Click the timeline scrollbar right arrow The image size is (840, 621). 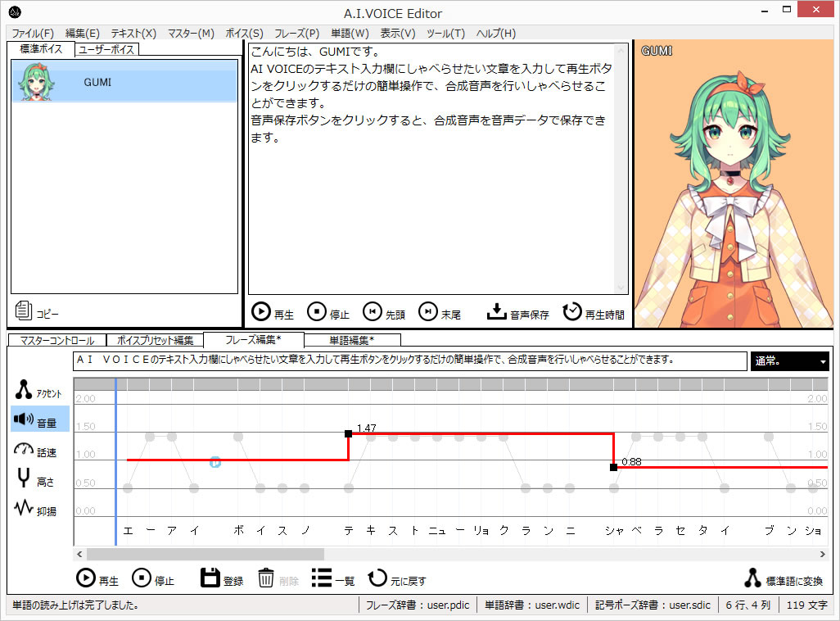click(822, 554)
